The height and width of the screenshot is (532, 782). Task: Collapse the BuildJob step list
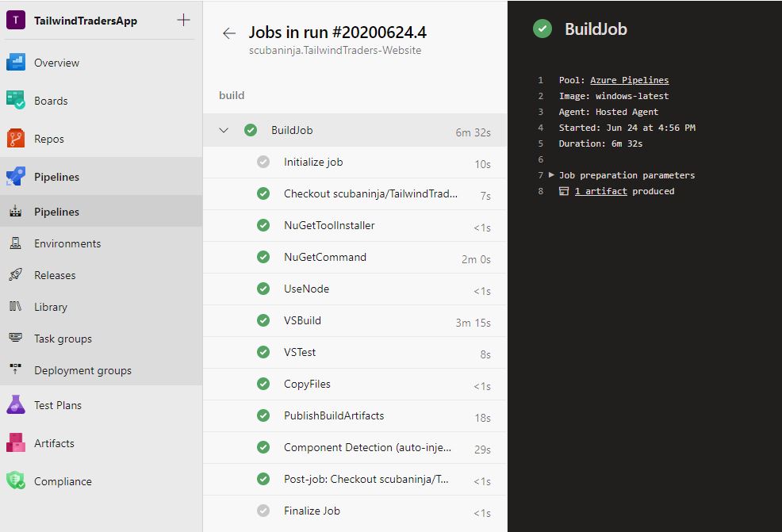[x=223, y=130]
